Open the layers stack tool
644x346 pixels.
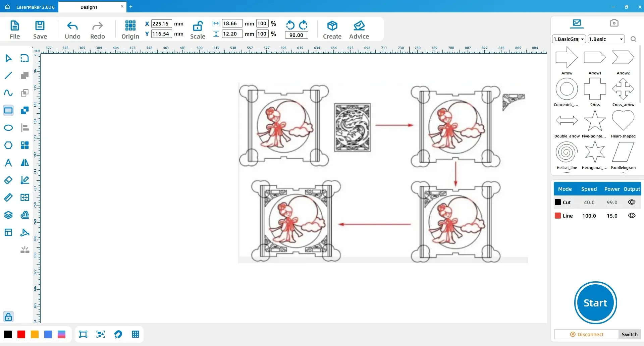click(8, 215)
